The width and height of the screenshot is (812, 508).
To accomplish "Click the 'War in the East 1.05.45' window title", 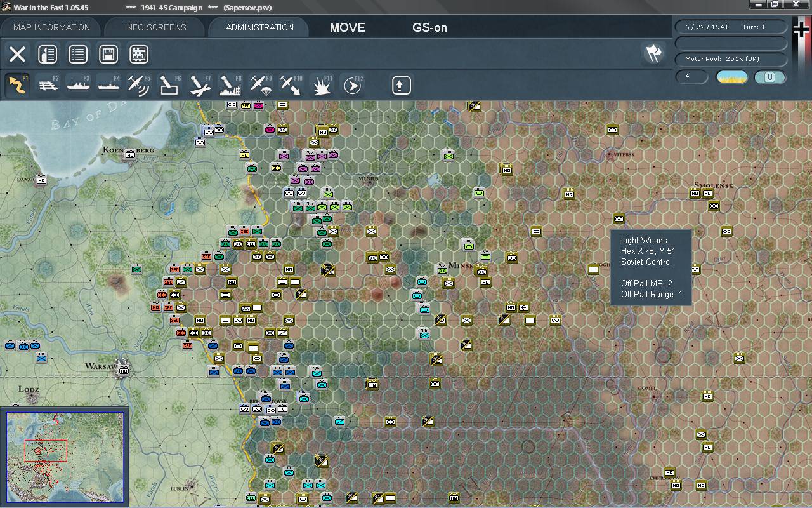I will point(51,8).
